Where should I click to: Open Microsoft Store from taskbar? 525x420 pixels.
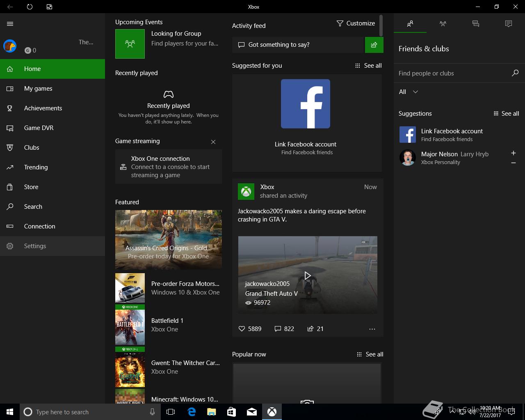[231, 412]
